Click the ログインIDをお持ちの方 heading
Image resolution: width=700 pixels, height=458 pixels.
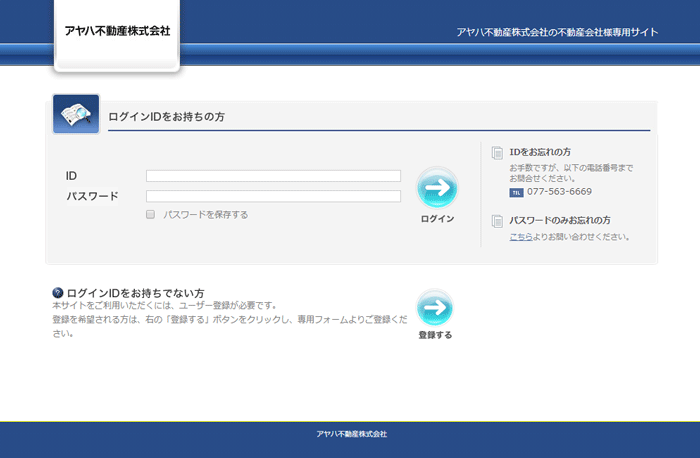[x=167, y=117]
